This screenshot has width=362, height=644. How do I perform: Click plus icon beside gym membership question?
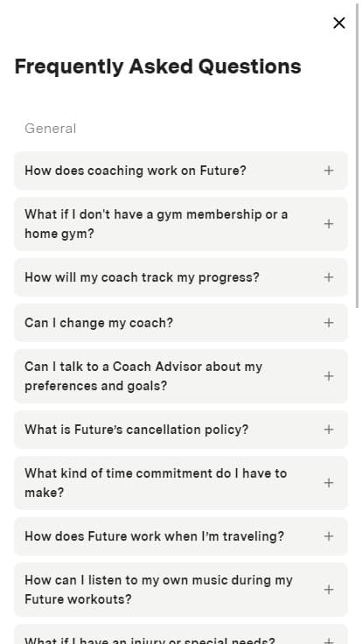coord(329,224)
